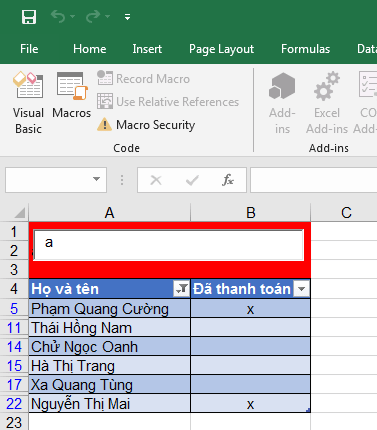Launch the Visual Basic editor
The image size is (377, 430).
pyautogui.click(x=28, y=102)
